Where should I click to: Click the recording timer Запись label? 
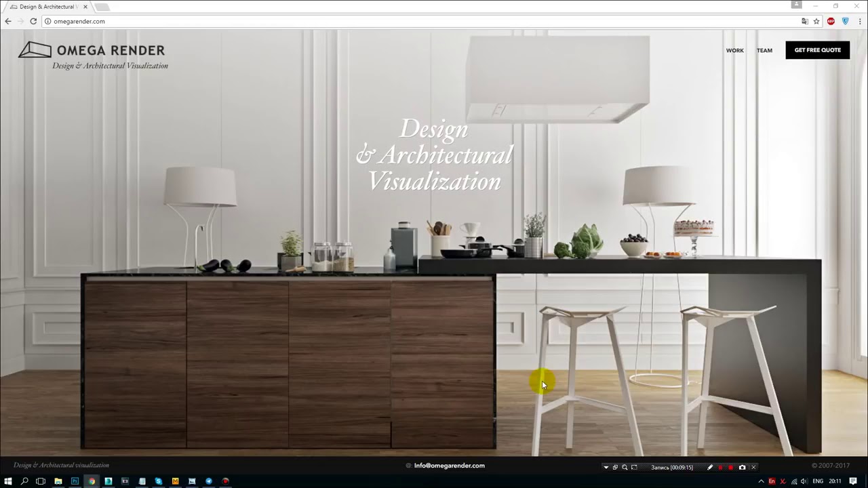[x=672, y=467]
